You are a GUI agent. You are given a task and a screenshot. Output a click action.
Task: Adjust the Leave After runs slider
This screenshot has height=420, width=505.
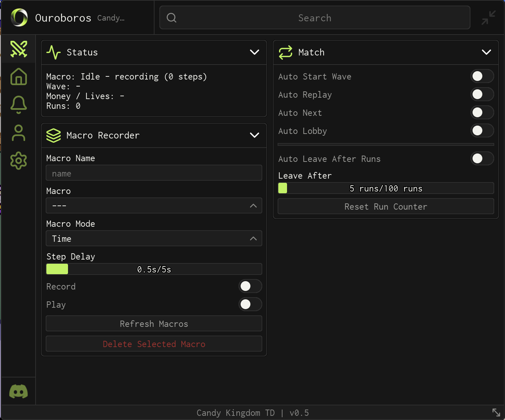[x=386, y=188]
